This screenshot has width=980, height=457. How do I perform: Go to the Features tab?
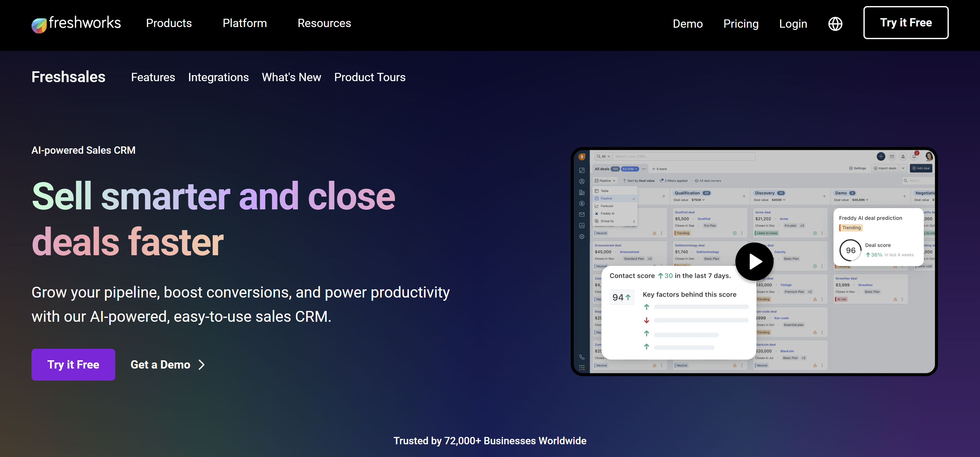[x=153, y=77]
